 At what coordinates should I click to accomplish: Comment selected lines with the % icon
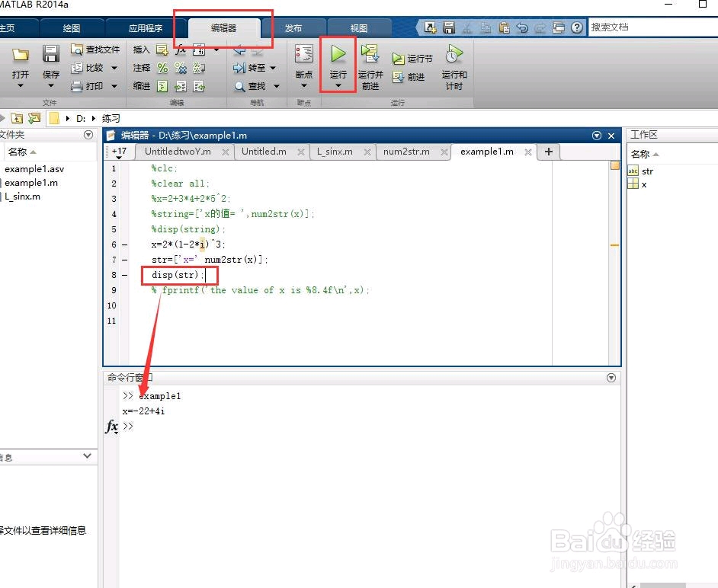pyautogui.click(x=162, y=69)
